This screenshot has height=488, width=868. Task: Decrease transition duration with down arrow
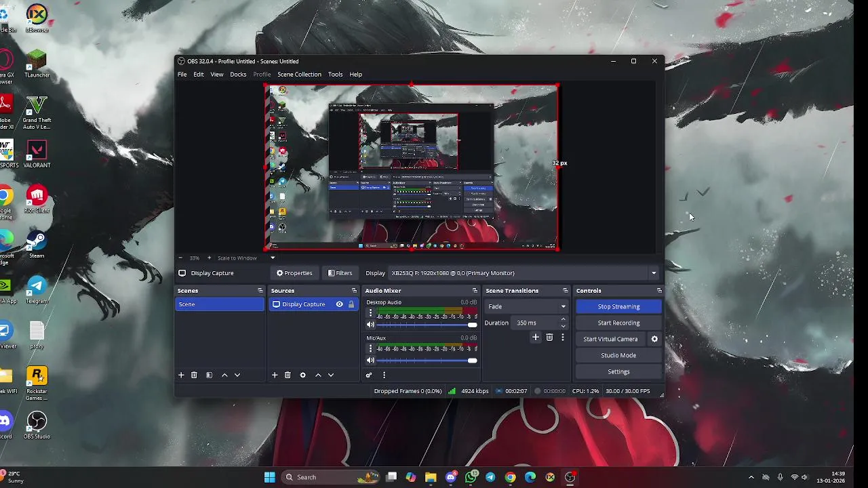click(x=563, y=326)
